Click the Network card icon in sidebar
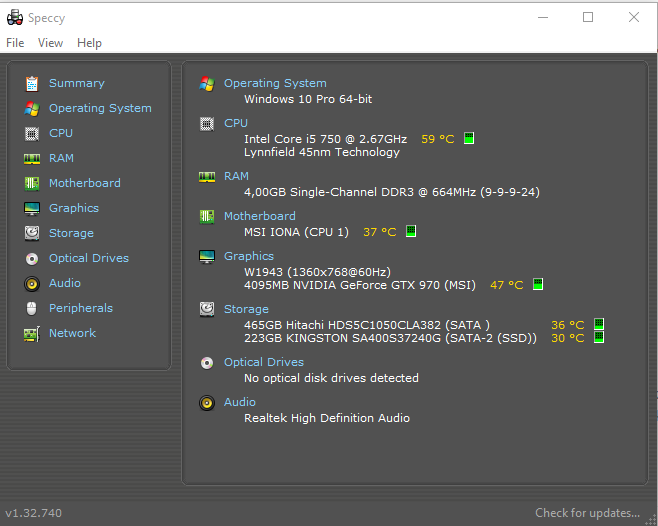 pos(32,334)
